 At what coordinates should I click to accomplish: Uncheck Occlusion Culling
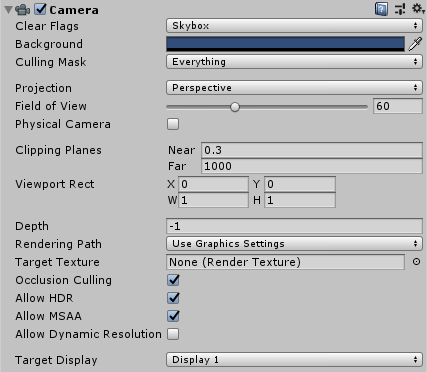pos(173,280)
